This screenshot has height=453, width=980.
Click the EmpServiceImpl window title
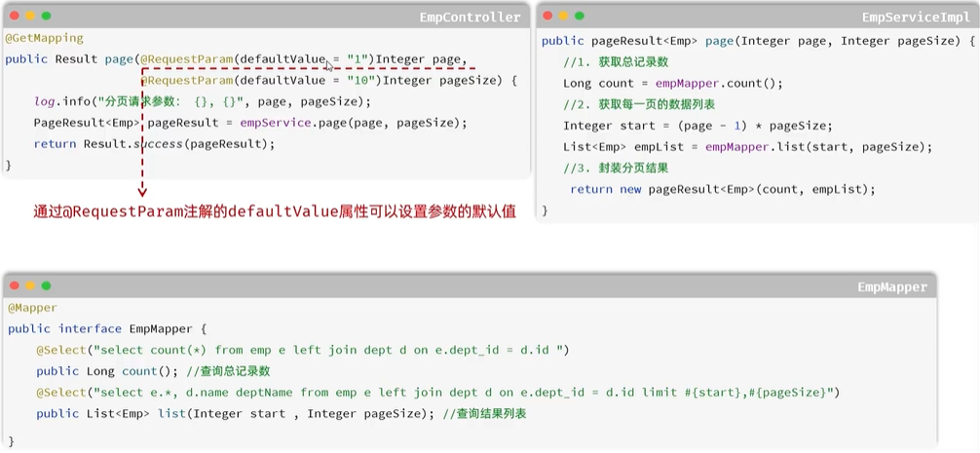(x=916, y=18)
